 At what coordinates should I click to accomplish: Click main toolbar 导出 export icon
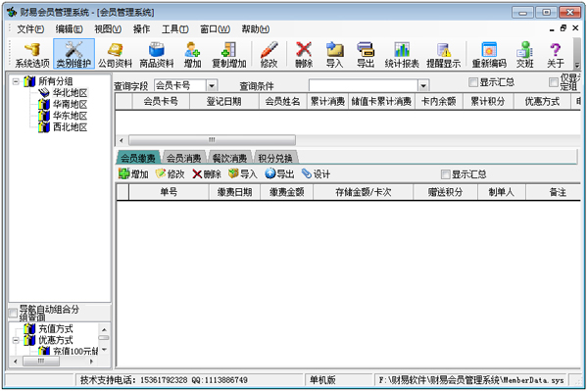click(366, 54)
